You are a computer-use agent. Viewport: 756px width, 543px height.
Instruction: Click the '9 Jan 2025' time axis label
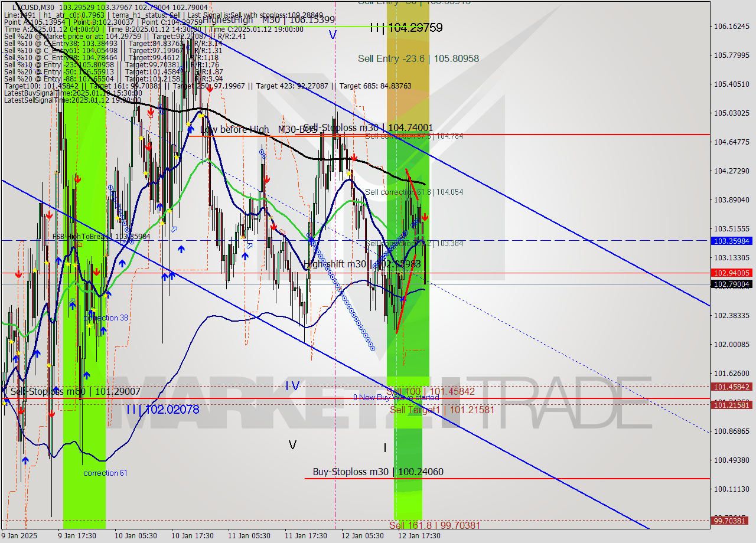[x=19, y=536]
